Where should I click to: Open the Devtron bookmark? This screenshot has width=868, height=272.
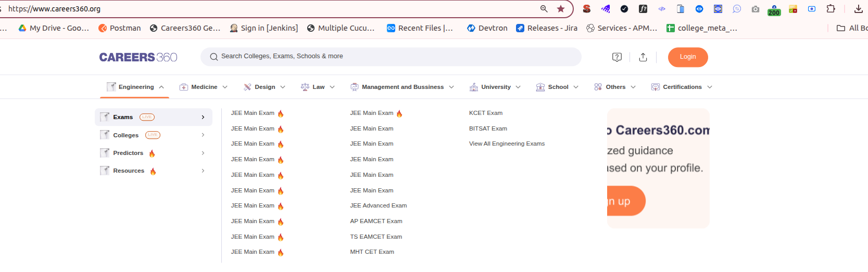487,28
